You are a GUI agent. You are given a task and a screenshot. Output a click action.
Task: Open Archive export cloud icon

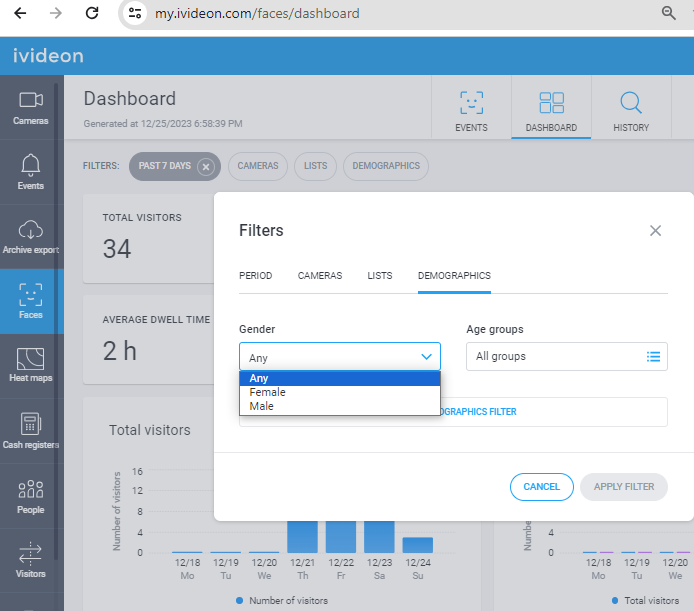[x=31, y=237]
